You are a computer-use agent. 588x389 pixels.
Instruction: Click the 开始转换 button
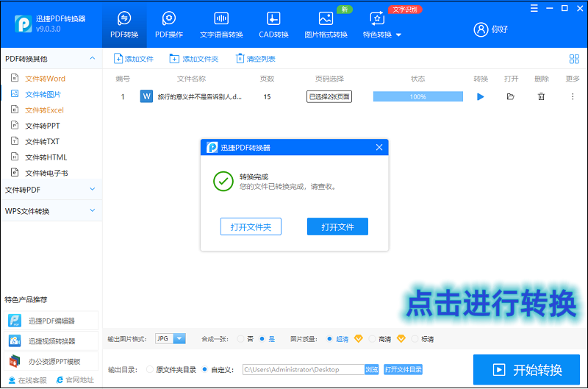[526, 369]
